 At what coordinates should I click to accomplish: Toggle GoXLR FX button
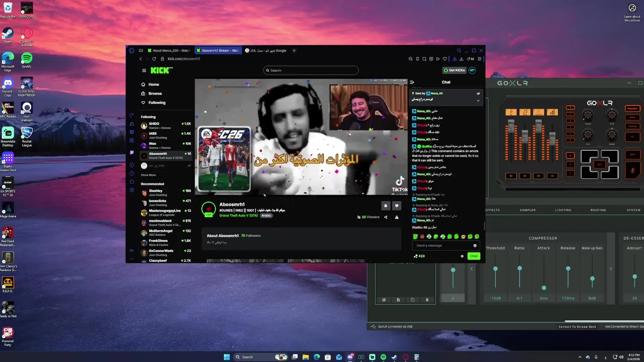tap(632, 136)
